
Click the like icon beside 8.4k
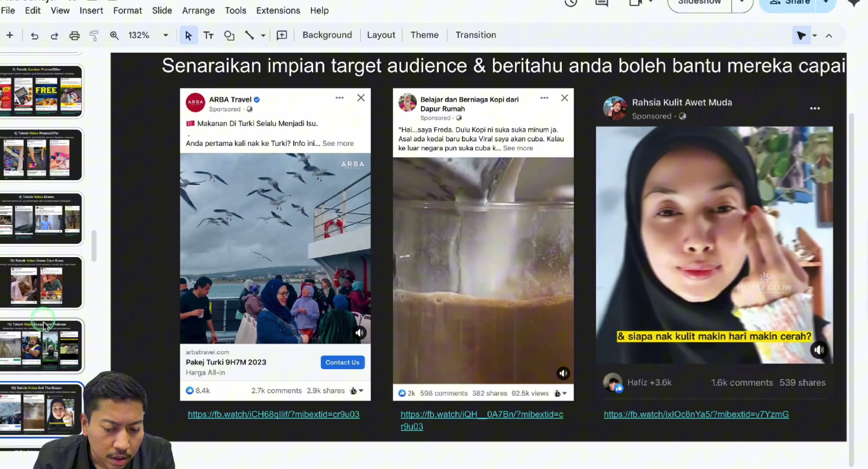189,390
